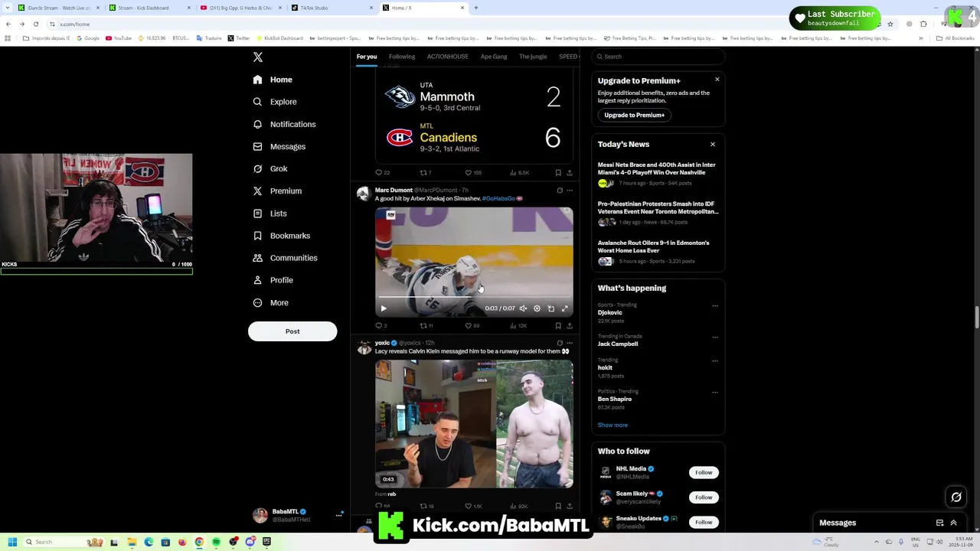Open Grok from the sidebar
Viewport: 980px width, 551px height.
[269, 168]
